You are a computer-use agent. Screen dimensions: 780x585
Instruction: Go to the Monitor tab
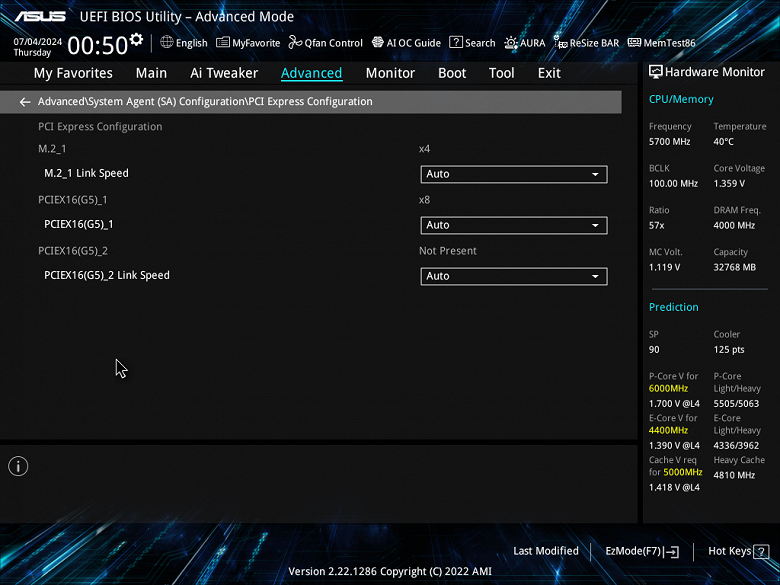click(390, 73)
